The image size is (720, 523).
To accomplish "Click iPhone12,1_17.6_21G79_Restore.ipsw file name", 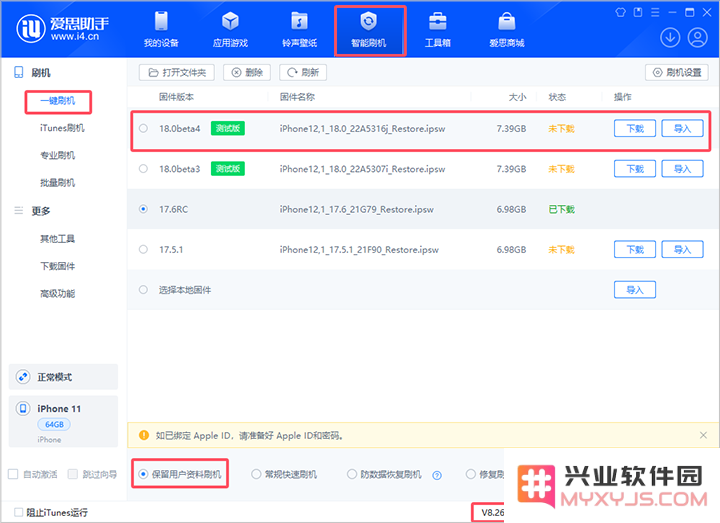I will 356,209.
